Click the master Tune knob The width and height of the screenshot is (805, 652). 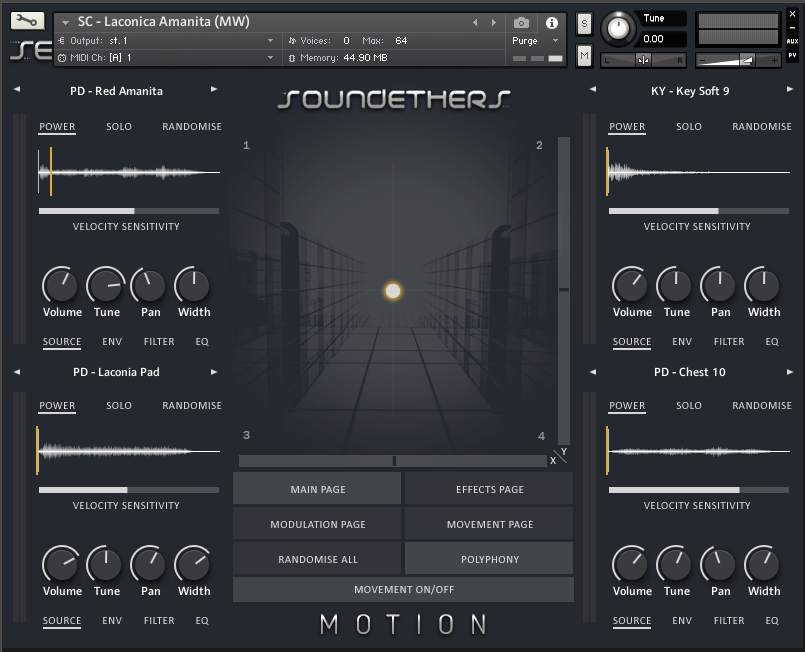618,28
